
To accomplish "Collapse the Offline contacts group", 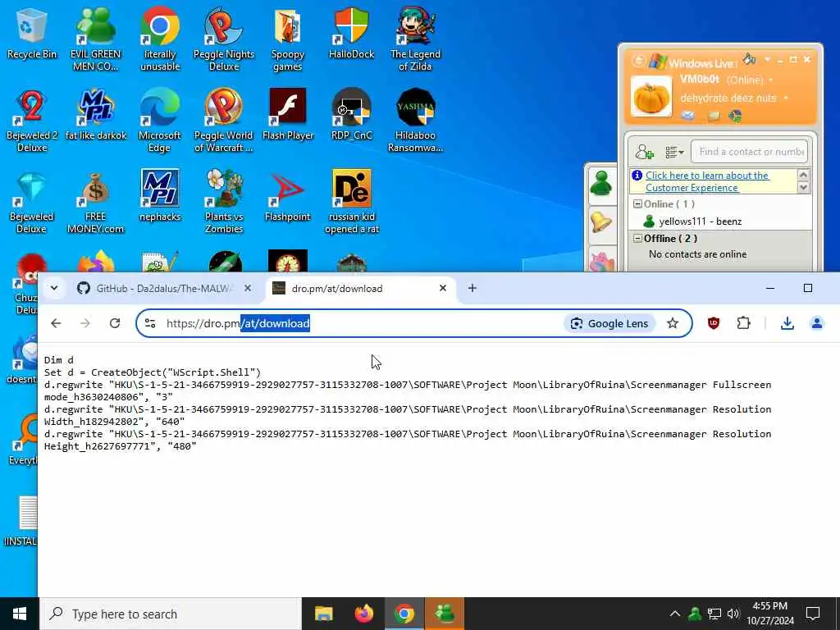I will 637,239.
